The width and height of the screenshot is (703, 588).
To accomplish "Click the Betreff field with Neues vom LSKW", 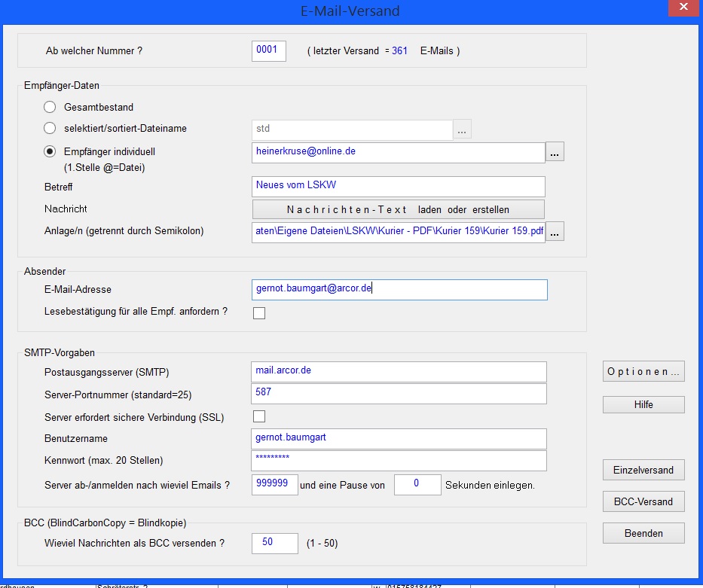I will [398, 186].
